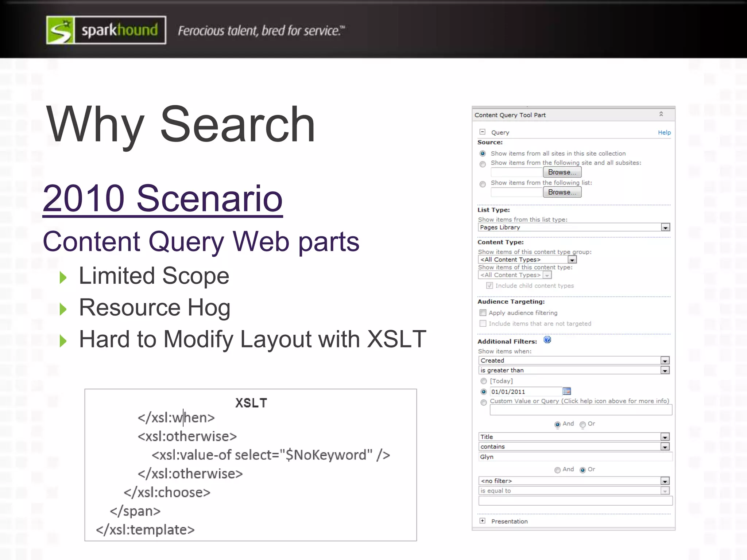Open the 'is equal to' operator dropdown
Screen dimensions: 747x560
click(574, 490)
